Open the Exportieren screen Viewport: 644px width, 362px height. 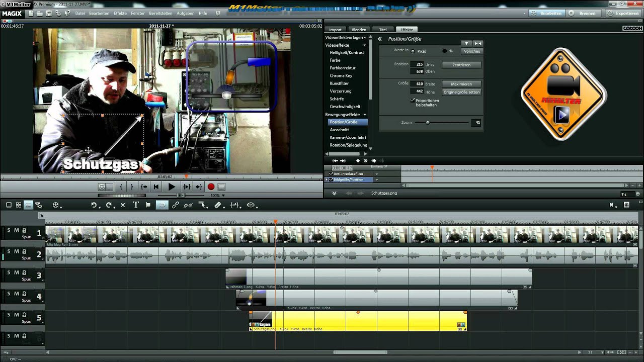tap(623, 14)
